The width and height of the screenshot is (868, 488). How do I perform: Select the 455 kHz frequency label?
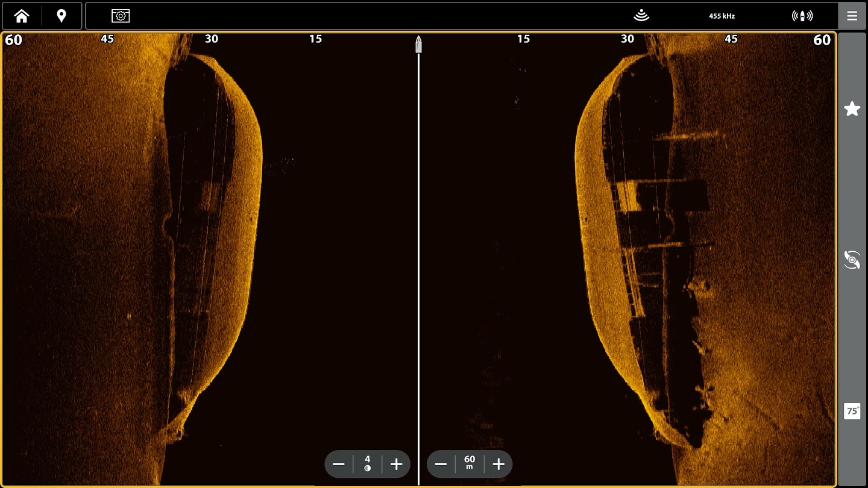tap(722, 16)
